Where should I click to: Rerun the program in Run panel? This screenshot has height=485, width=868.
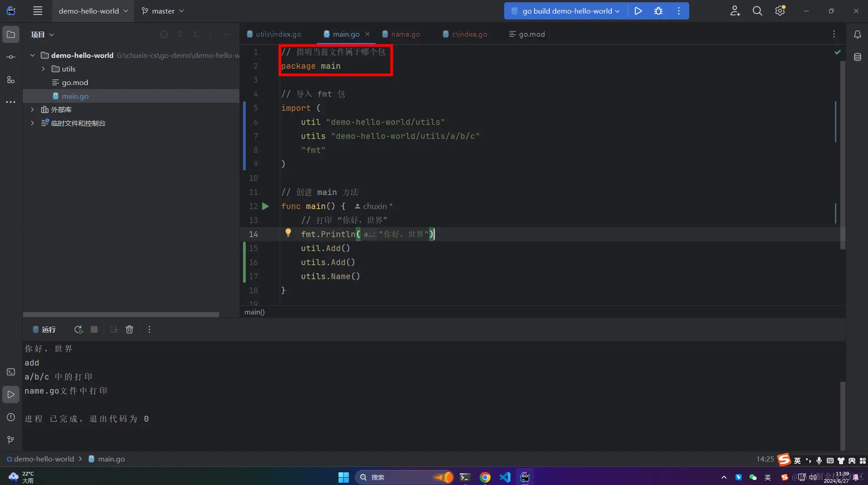78,329
